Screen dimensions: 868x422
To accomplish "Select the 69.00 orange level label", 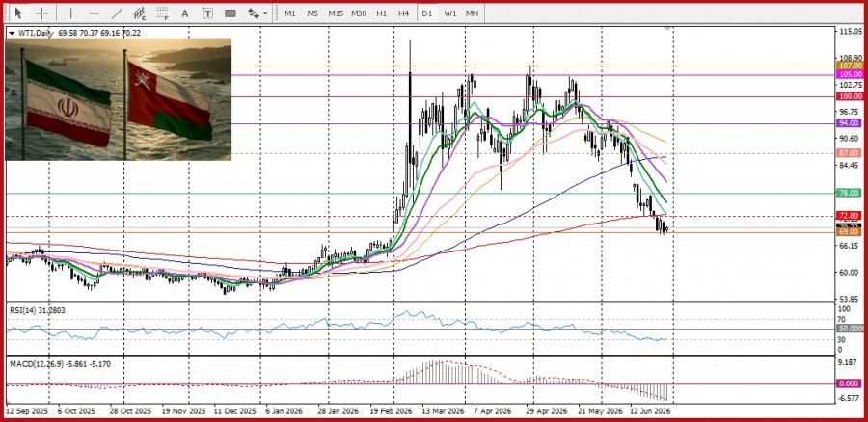I will coord(851,232).
